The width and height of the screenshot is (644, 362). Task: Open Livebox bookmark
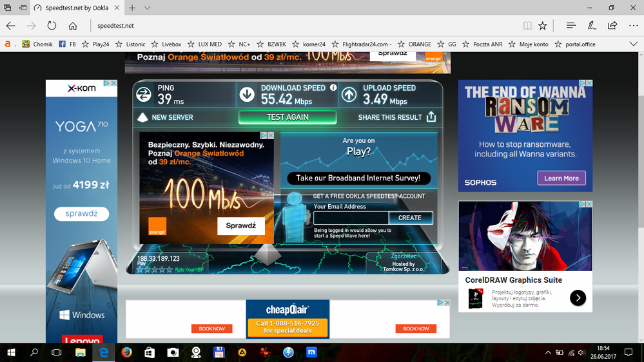pos(166,44)
